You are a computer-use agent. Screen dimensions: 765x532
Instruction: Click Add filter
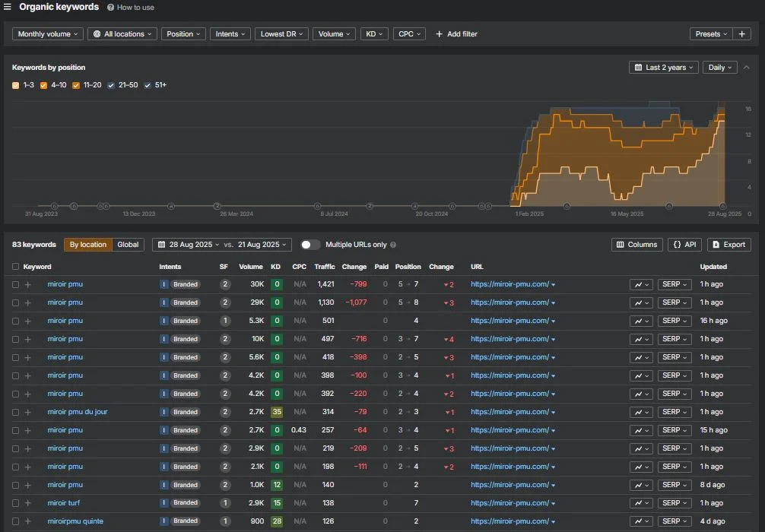coord(456,34)
